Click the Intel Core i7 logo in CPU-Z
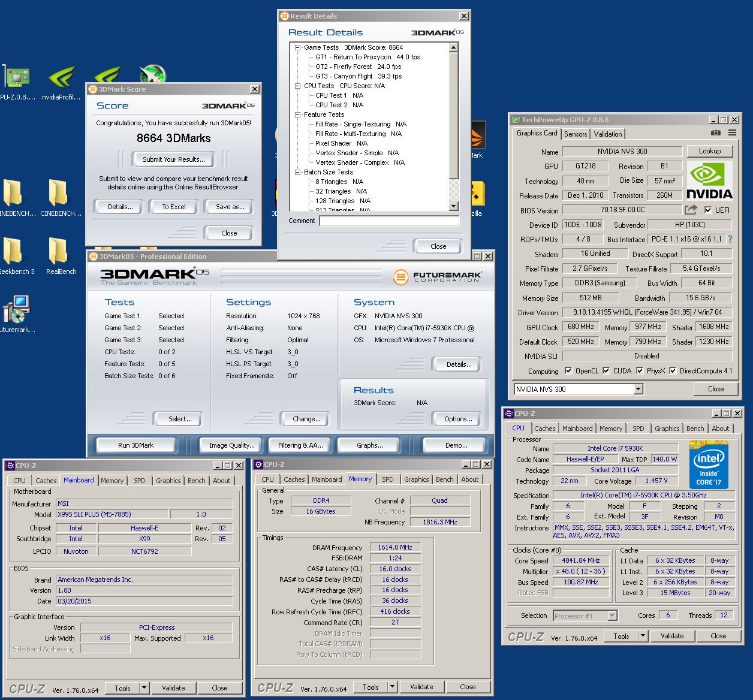The height and width of the screenshot is (700, 753). coord(709,464)
